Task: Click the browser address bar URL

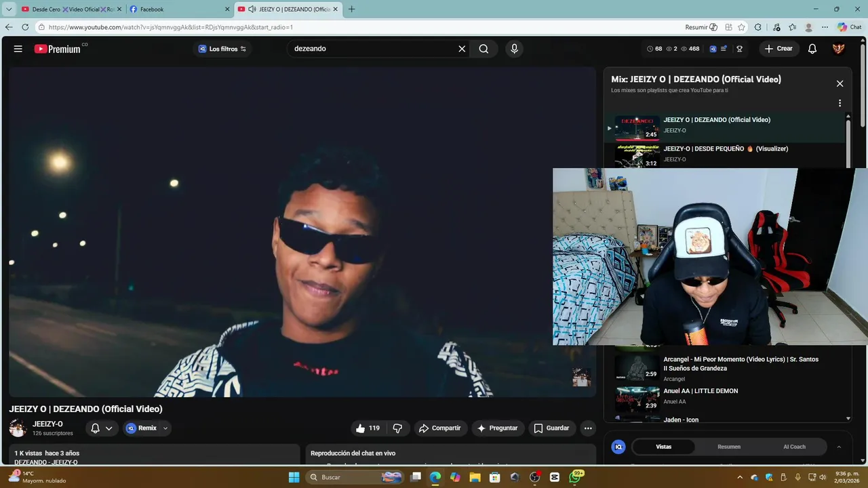Action: coord(171,27)
